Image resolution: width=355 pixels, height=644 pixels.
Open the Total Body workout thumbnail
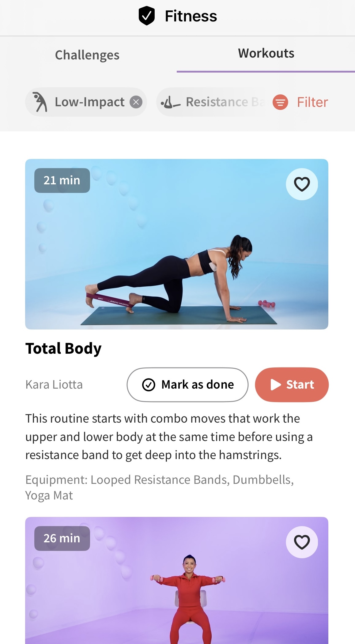pos(177,244)
